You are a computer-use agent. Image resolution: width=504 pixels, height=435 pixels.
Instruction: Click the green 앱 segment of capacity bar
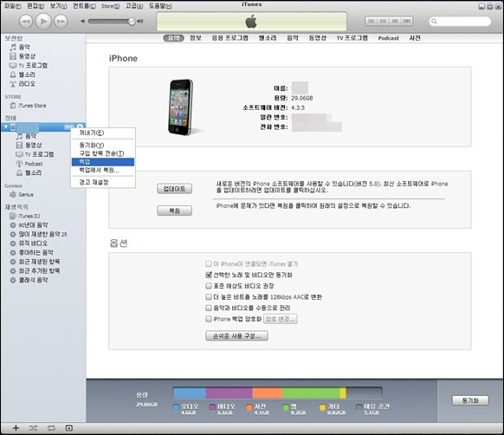[311, 393]
